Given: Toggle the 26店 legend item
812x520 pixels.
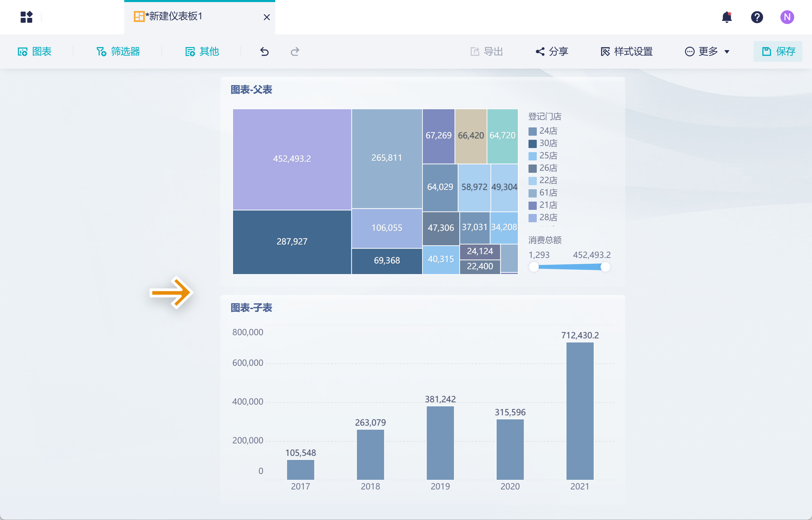Looking at the screenshot, I should pos(543,168).
